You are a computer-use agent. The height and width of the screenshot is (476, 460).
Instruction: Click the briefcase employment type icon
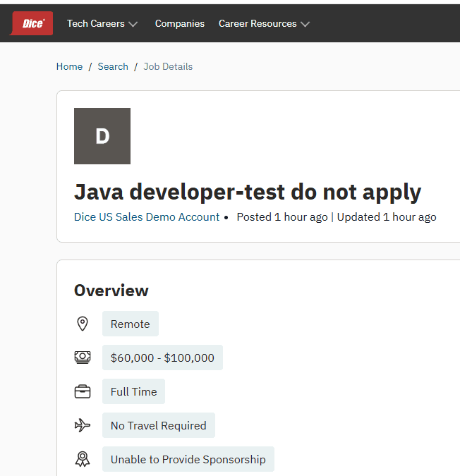point(83,391)
